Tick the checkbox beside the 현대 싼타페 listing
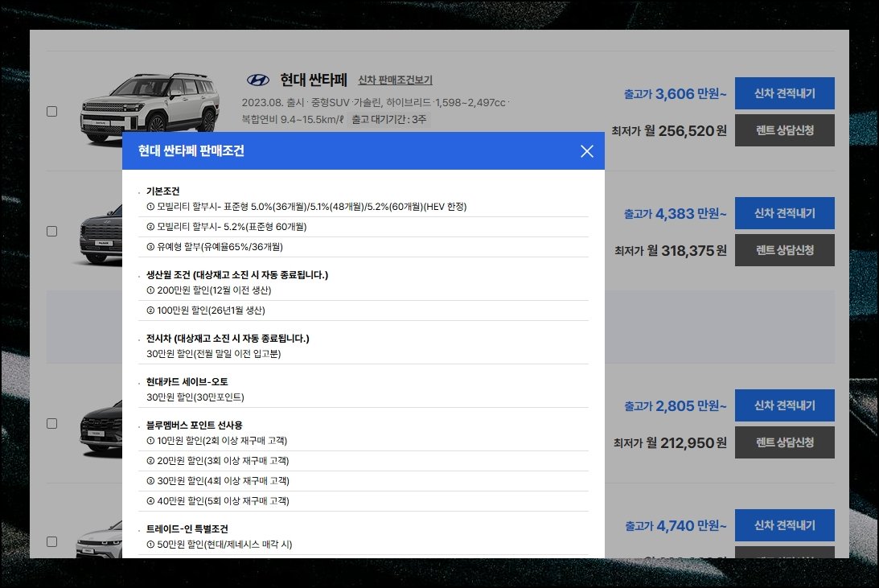Image resolution: width=879 pixels, height=588 pixels. pos(51,112)
